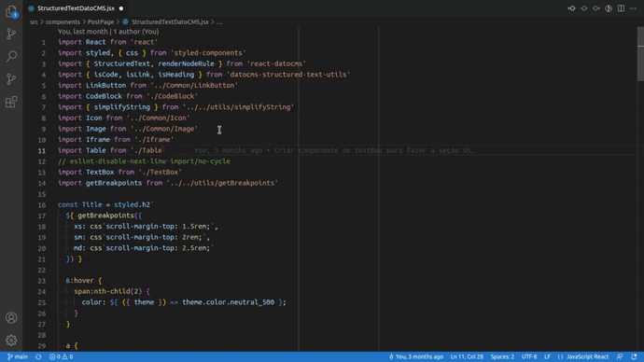Change end of line sequence via 'LF'
The image size is (644, 362).
pyautogui.click(x=547, y=356)
